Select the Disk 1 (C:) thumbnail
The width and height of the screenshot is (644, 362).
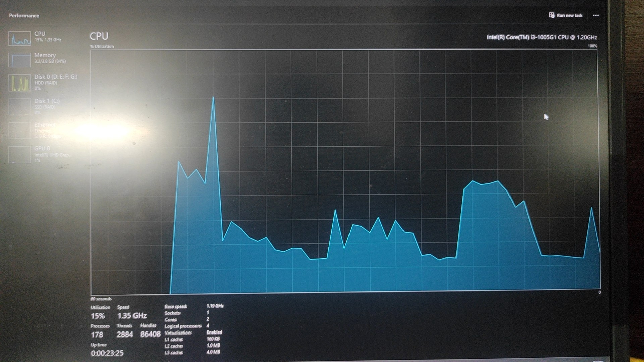[19, 107]
